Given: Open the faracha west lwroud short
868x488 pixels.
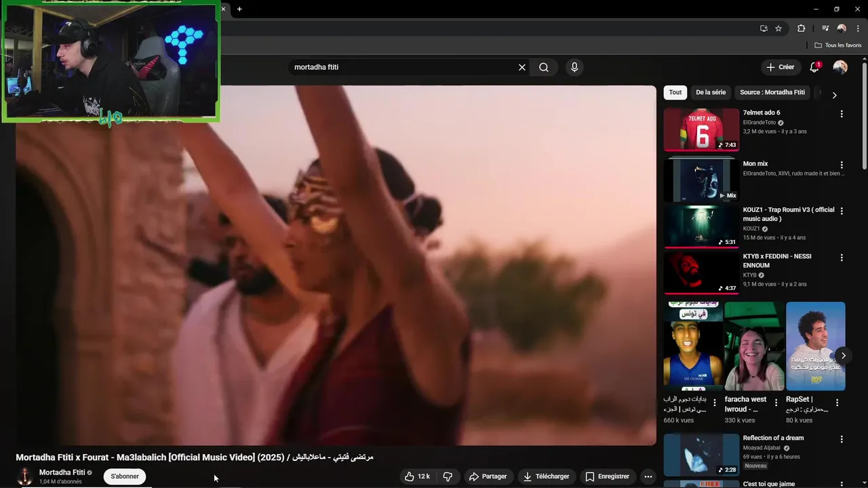Looking at the screenshot, I should [754, 346].
